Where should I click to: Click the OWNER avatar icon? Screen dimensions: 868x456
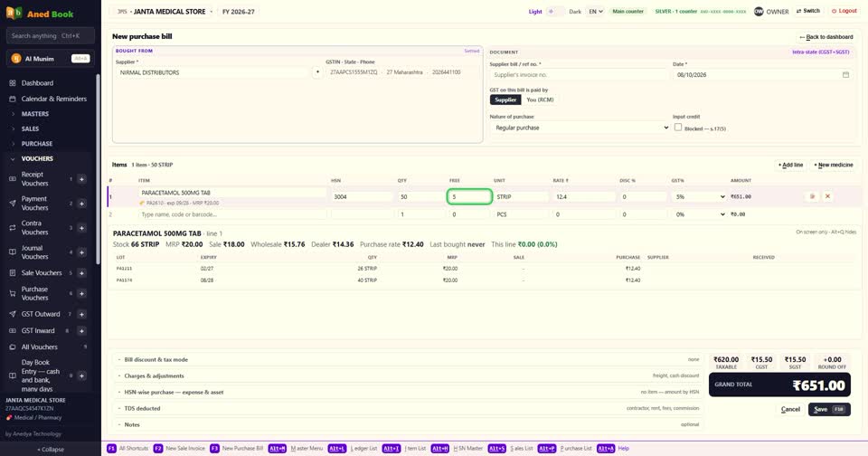click(759, 11)
